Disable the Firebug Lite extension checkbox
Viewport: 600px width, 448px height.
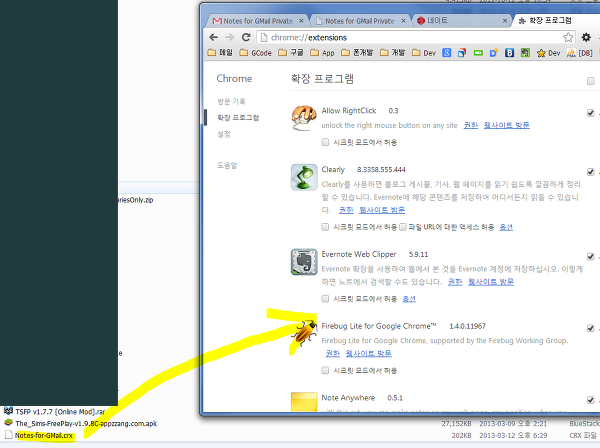point(590,328)
